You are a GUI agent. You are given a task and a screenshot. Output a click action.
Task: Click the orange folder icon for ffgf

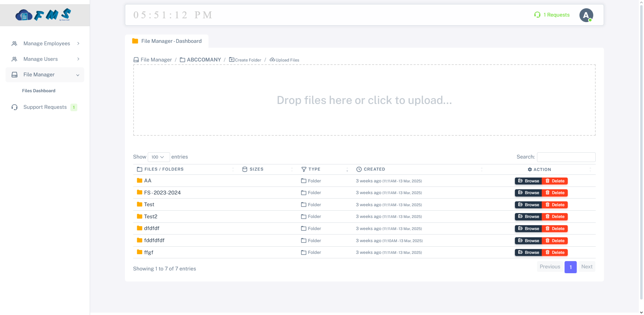(140, 252)
